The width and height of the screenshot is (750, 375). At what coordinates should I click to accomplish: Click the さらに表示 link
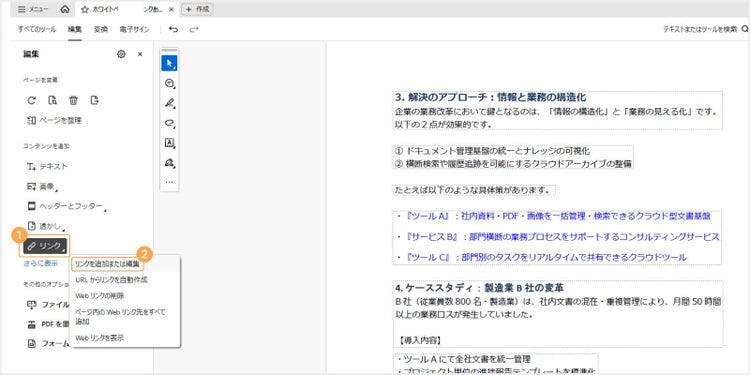pyautogui.click(x=41, y=263)
